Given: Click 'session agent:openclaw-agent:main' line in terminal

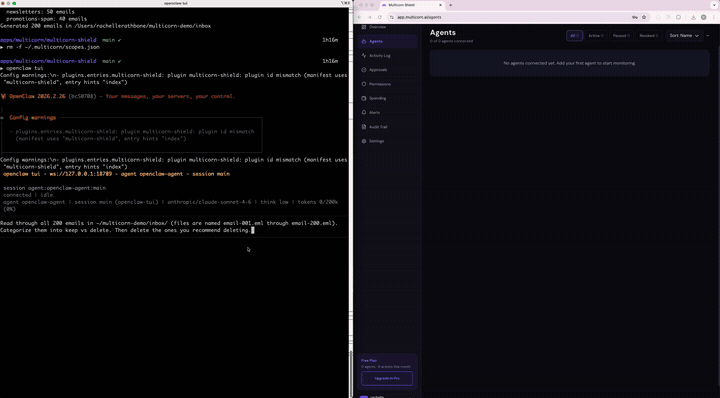Looking at the screenshot, I should coord(55,188).
